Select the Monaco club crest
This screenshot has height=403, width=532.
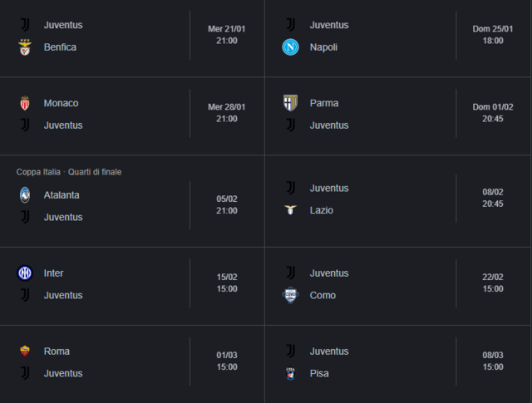(x=25, y=103)
